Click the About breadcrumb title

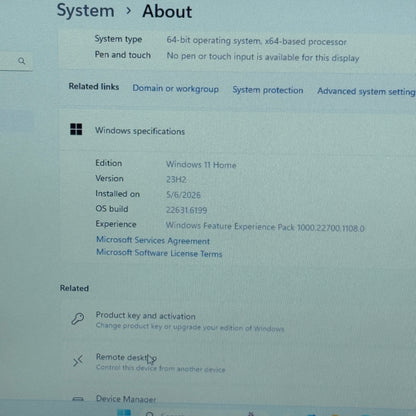[x=167, y=11]
